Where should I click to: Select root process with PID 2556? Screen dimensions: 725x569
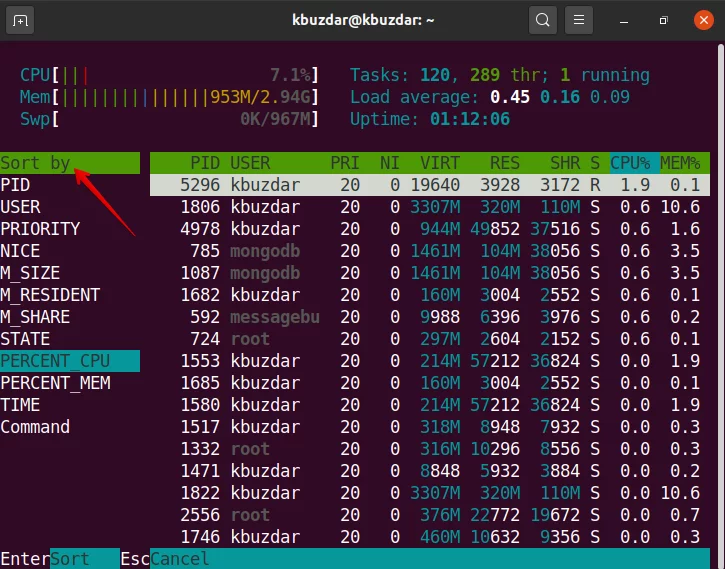(430, 515)
